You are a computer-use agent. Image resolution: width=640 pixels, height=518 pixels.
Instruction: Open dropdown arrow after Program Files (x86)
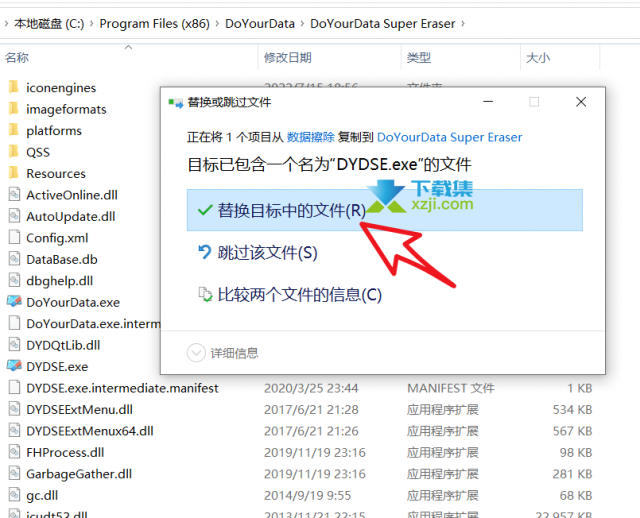[217, 24]
